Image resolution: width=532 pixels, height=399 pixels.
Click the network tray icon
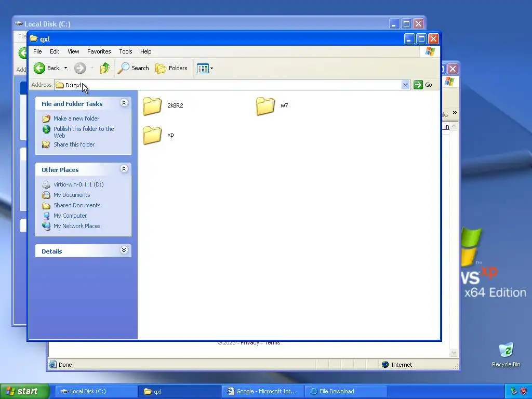[x=514, y=392]
